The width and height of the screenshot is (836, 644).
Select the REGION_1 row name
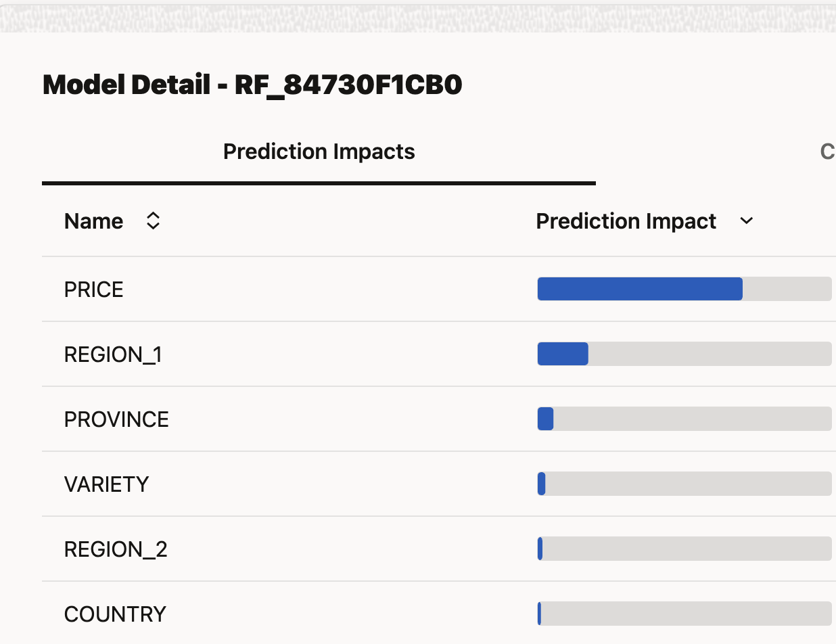113,354
